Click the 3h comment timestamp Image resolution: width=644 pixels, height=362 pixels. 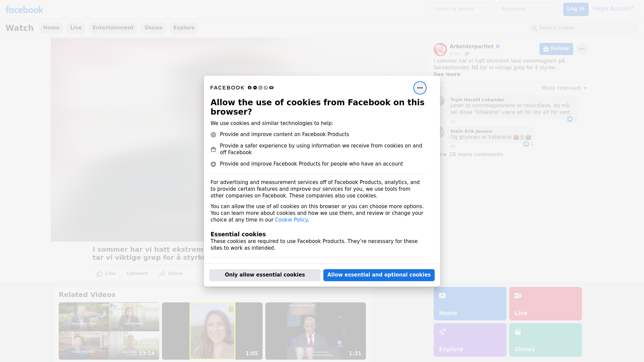pos(453,122)
